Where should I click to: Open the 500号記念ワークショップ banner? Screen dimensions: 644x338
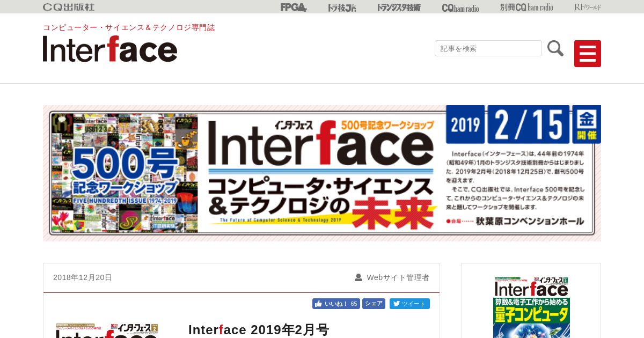[x=322, y=173]
